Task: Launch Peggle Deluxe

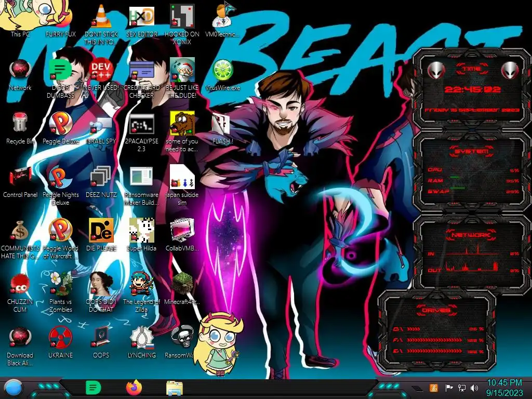Action: click(x=60, y=123)
